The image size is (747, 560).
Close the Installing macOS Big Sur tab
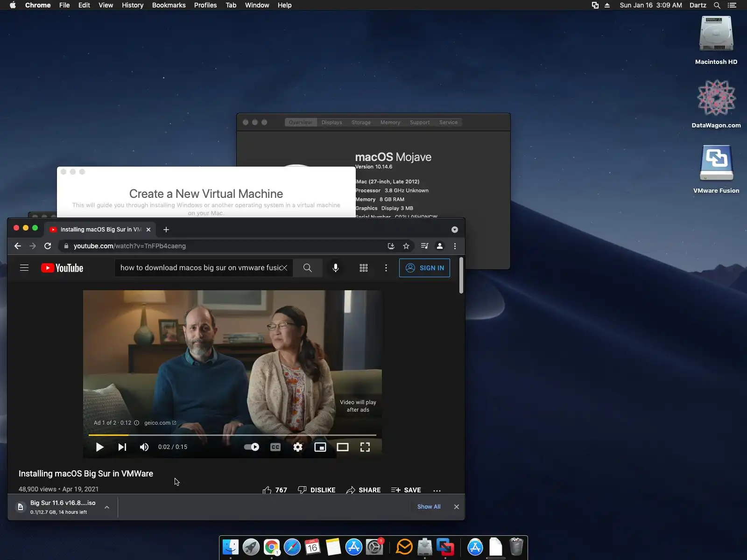[x=148, y=230]
